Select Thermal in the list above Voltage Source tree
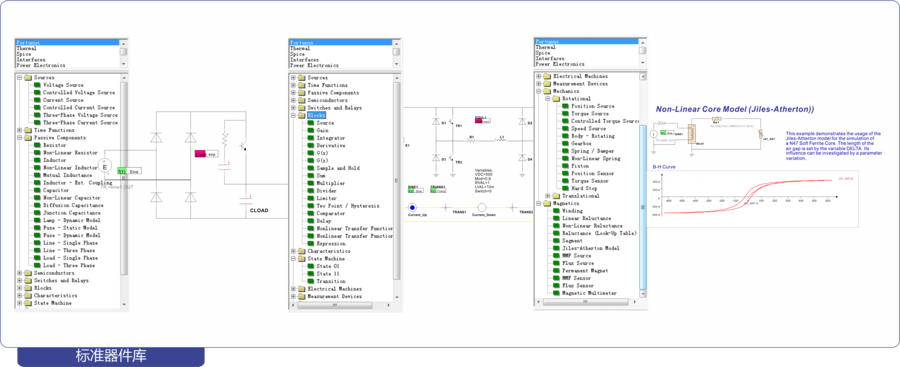Screen dimensions: 900x367 pos(26,48)
